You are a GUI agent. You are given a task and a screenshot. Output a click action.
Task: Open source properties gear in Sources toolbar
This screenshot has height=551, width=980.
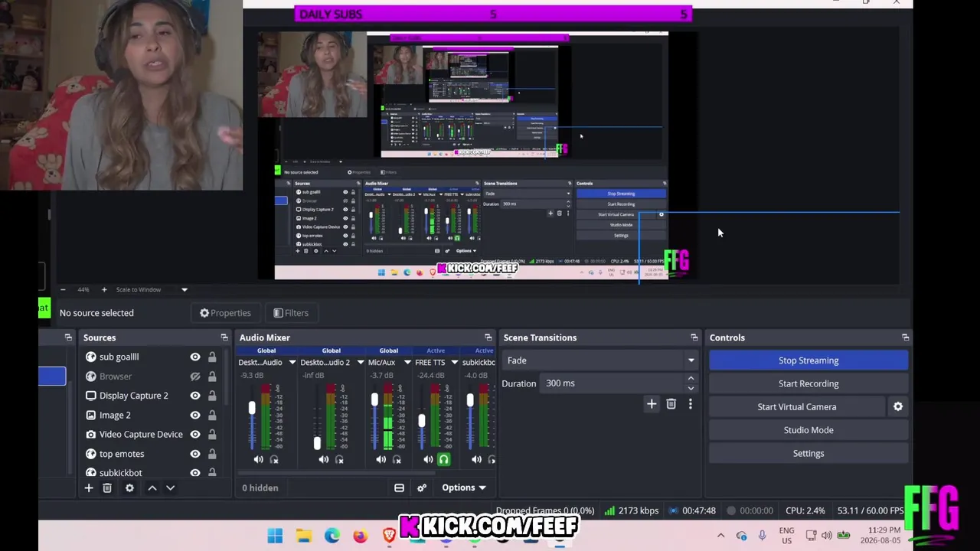click(129, 487)
